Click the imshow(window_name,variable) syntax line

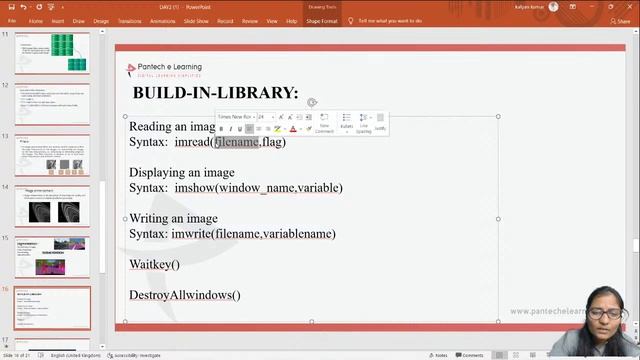click(259, 188)
